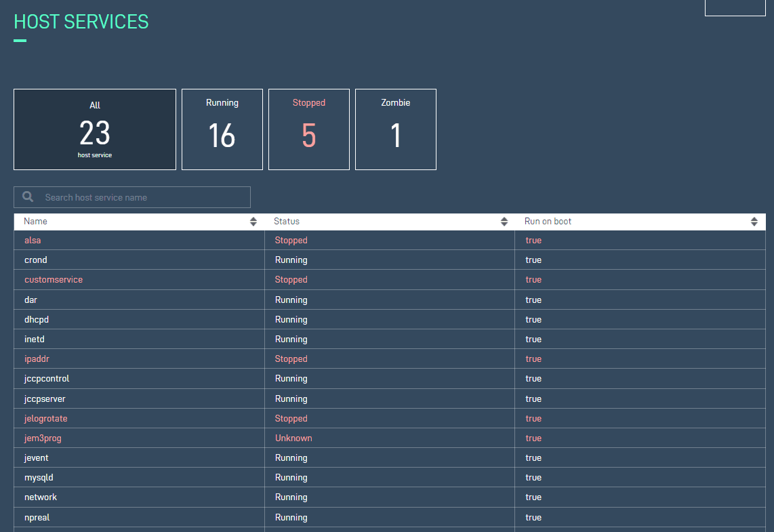Sort table by Status column arrows

(504, 222)
